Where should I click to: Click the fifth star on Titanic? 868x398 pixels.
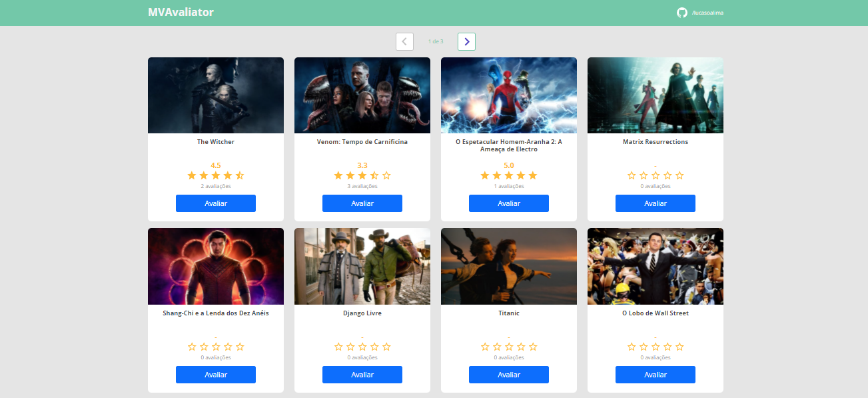coord(533,347)
